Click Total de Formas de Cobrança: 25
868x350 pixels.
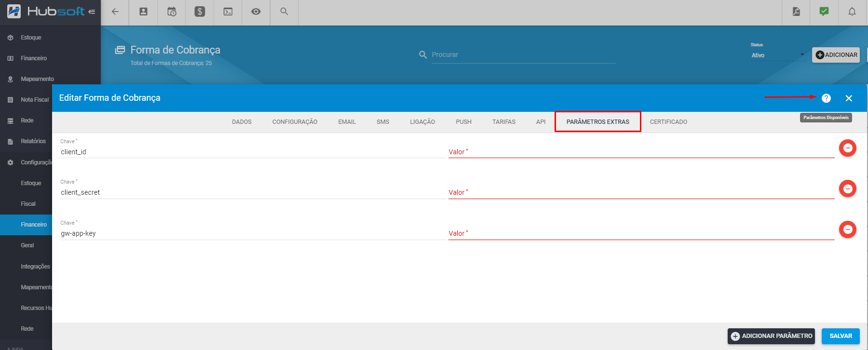point(171,63)
